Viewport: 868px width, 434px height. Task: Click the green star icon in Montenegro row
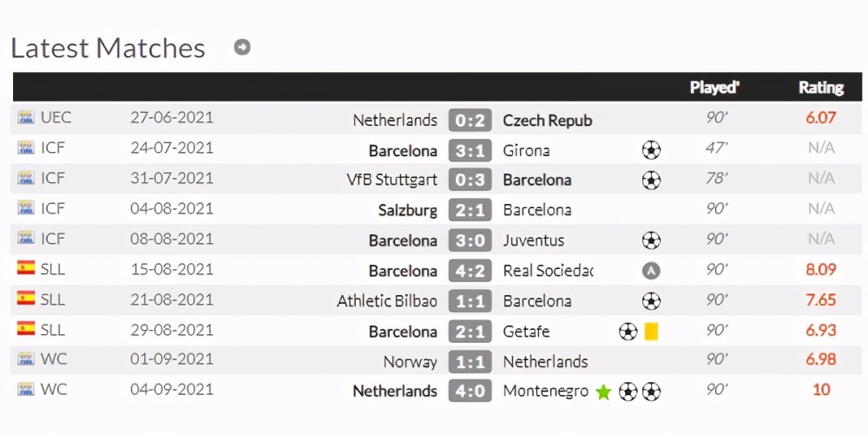(x=603, y=392)
